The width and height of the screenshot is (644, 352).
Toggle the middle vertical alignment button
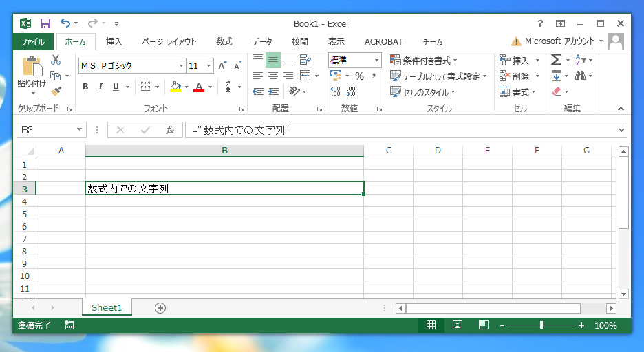point(273,60)
